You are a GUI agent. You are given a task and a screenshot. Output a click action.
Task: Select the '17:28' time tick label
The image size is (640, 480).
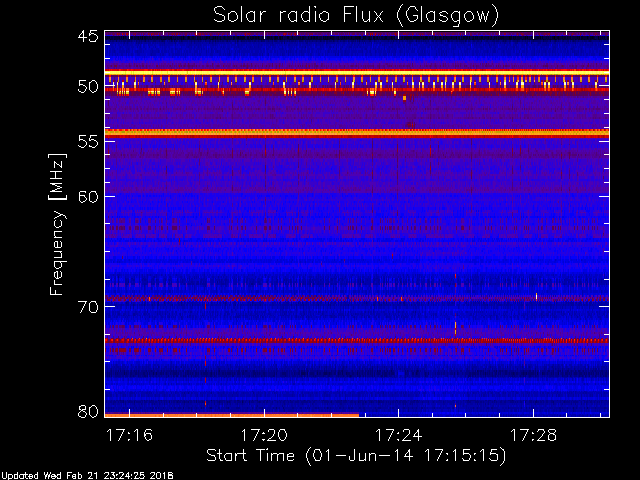point(533,435)
